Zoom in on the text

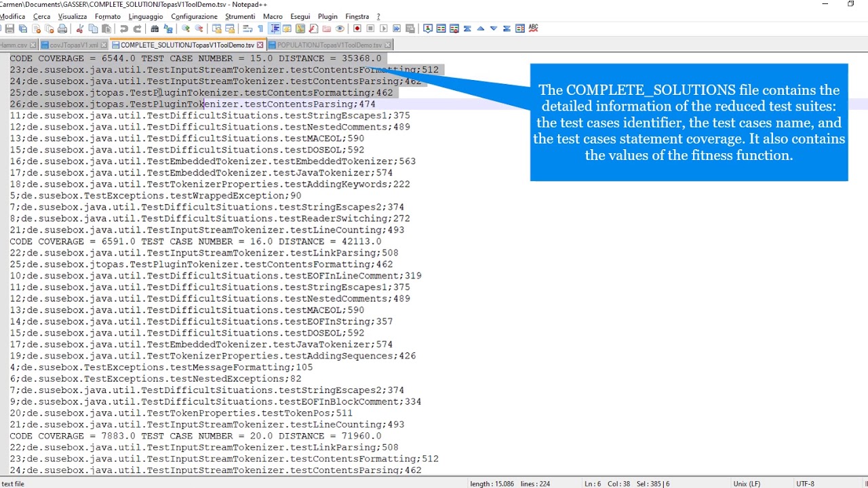185,28
